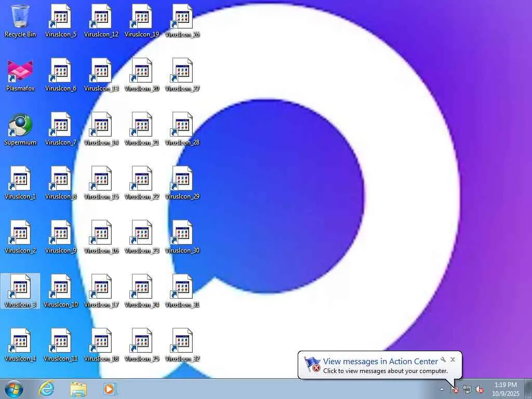Image resolution: width=532 pixels, height=399 pixels.
Task: Select the VirusIcon_6 shortcut
Action: point(61,75)
